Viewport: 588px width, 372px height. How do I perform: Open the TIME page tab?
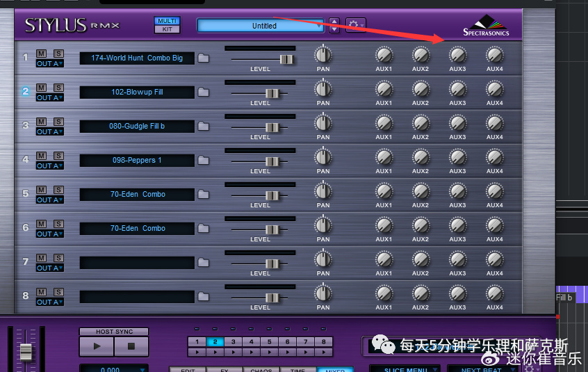[x=297, y=370]
